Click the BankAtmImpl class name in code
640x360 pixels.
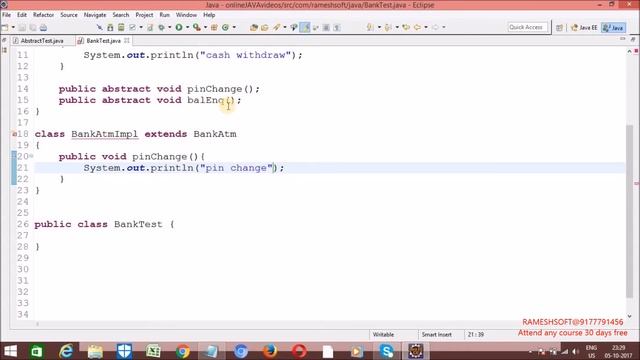tap(104, 134)
